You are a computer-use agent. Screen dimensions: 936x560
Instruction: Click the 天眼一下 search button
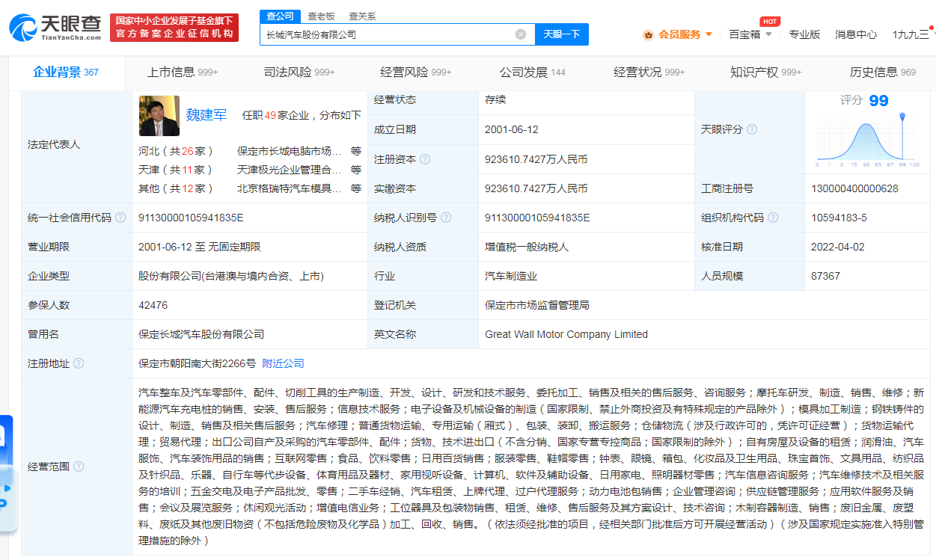coord(562,34)
